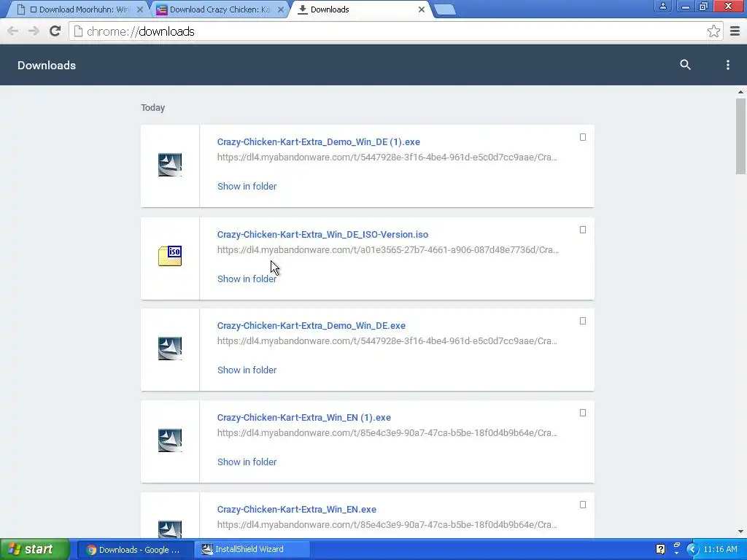Show the ISO-Version.iso file in folder

coord(247,279)
